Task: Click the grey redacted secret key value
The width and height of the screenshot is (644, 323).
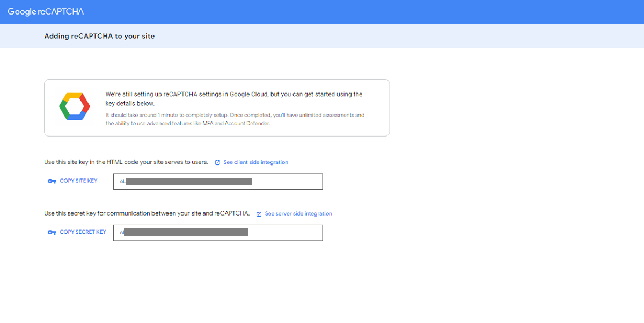Action: coord(186,233)
